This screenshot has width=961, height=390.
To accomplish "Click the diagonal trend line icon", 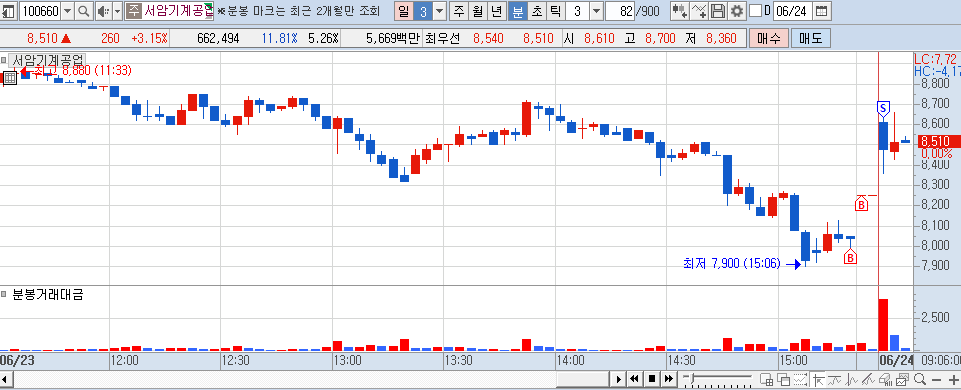I will click(869, 379).
